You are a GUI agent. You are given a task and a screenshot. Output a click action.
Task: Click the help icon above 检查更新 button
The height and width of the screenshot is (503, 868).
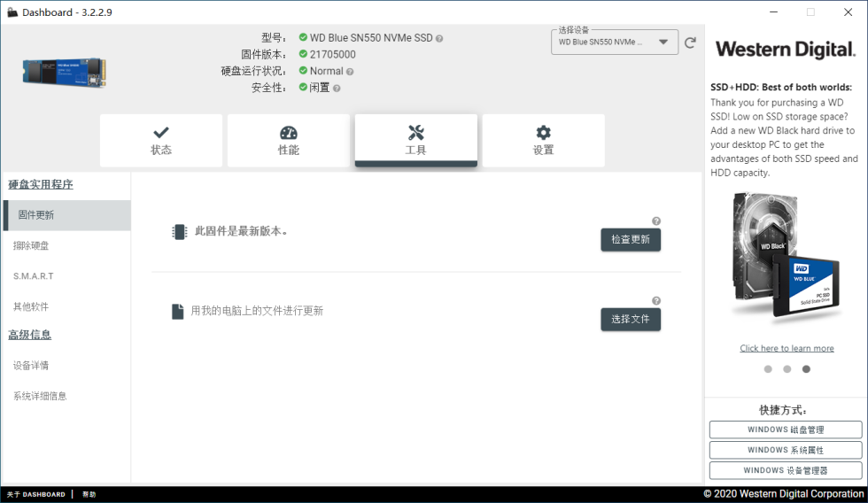point(656,221)
